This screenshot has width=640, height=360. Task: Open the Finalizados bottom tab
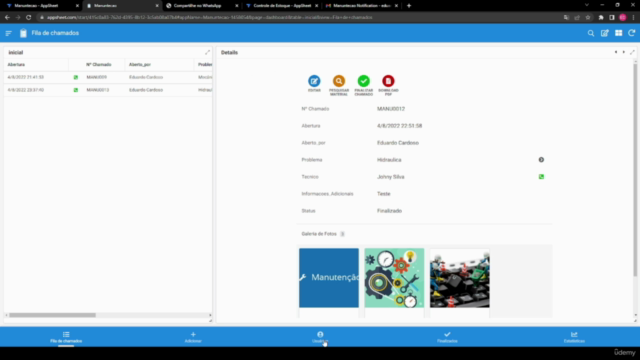coord(447,337)
